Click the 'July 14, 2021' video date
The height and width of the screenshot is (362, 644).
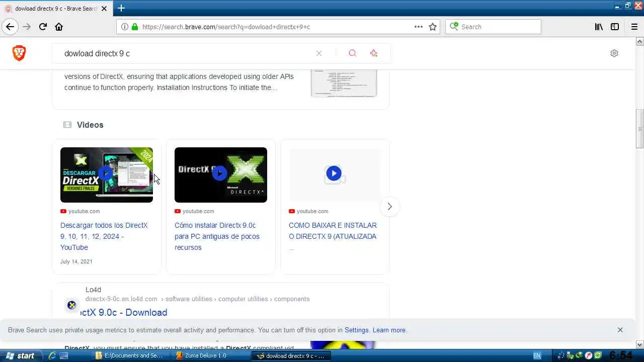coord(76,261)
